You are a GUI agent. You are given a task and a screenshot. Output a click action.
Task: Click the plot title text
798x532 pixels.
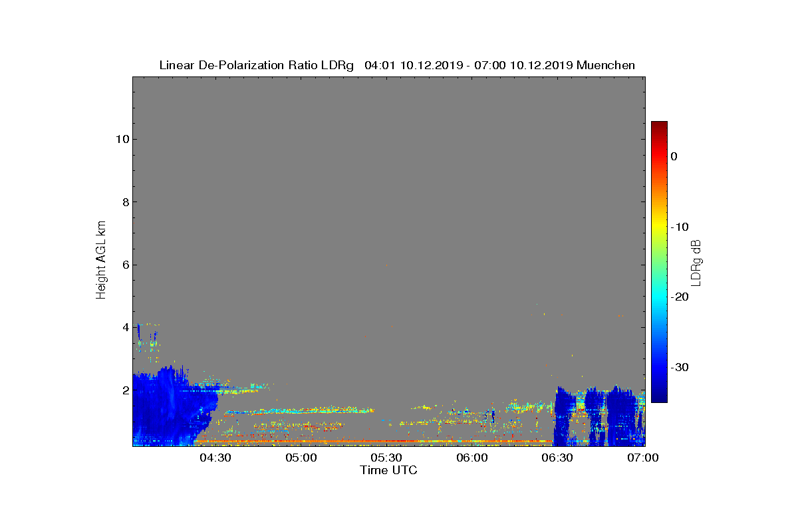(x=397, y=65)
